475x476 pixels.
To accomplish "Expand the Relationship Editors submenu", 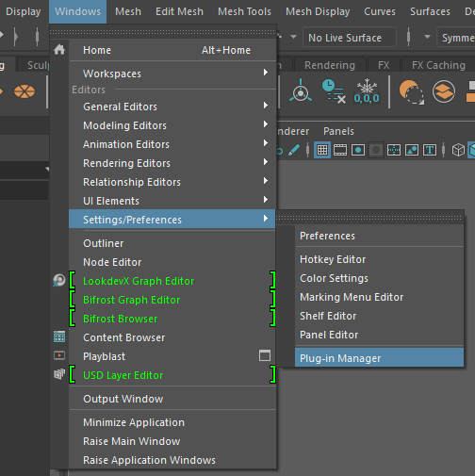I will tap(172, 182).
